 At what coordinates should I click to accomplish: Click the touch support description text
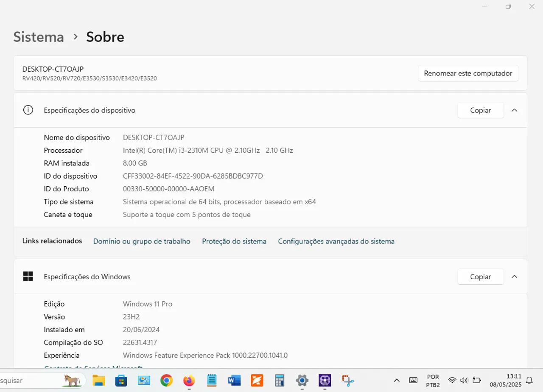click(187, 215)
